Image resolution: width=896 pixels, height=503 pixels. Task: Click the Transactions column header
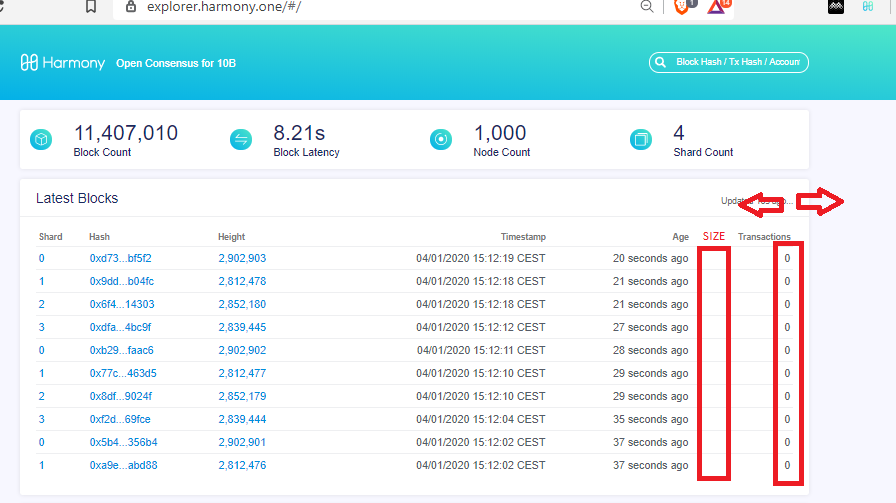(x=764, y=237)
